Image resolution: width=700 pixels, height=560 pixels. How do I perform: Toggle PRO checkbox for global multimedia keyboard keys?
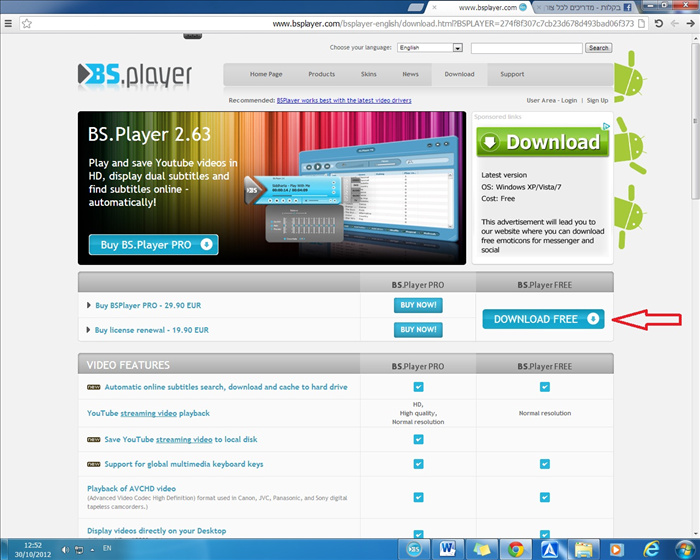[x=418, y=464]
